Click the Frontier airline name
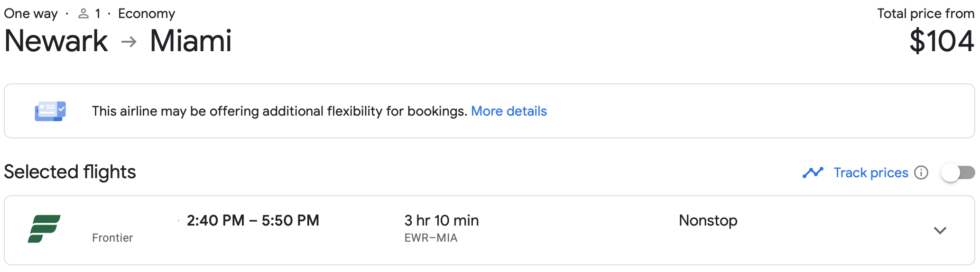This screenshot has width=980, height=272. pos(112,238)
